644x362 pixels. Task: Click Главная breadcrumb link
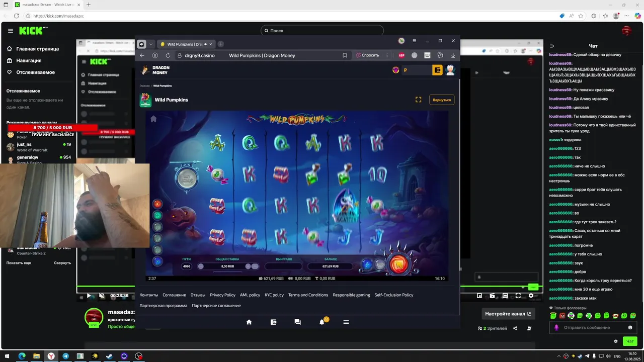point(144,86)
